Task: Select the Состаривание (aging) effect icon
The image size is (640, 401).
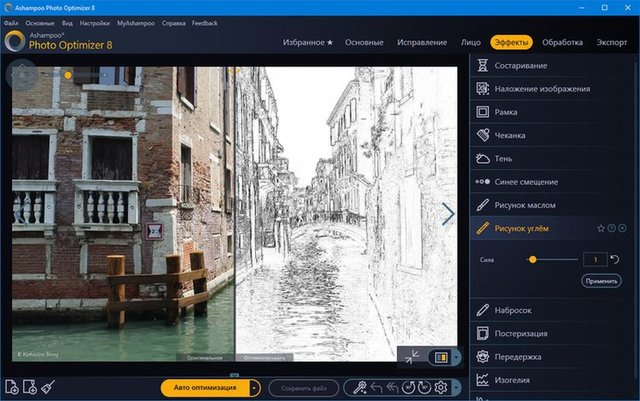Action: click(x=483, y=65)
